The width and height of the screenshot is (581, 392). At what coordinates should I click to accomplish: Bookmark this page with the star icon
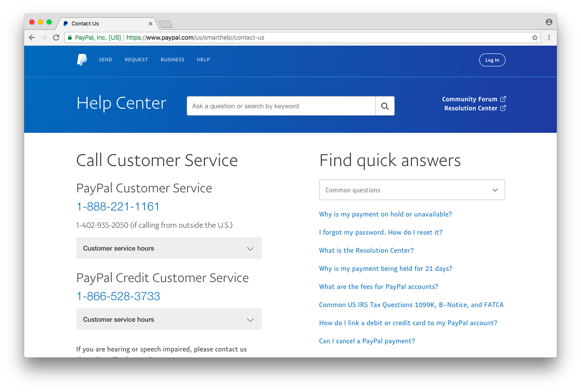tap(535, 38)
